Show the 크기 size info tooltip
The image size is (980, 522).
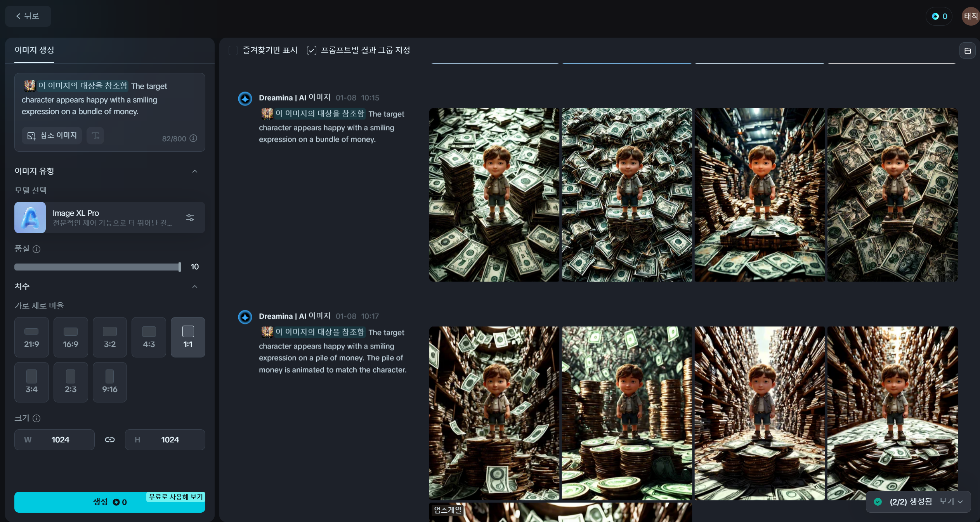pos(36,418)
